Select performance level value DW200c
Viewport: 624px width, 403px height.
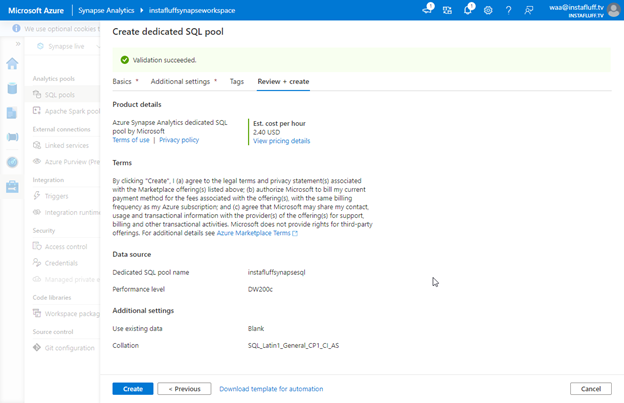(x=260, y=289)
